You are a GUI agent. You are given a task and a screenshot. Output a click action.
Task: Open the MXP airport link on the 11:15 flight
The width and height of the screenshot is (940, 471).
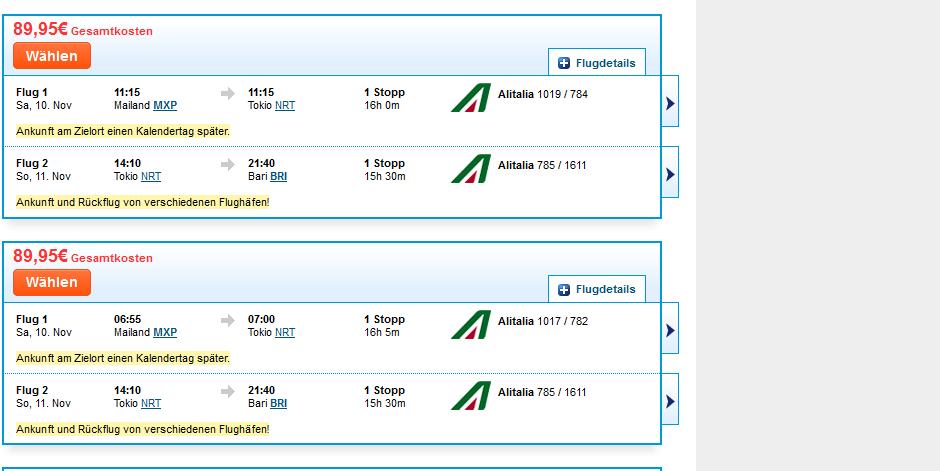coord(165,105)
